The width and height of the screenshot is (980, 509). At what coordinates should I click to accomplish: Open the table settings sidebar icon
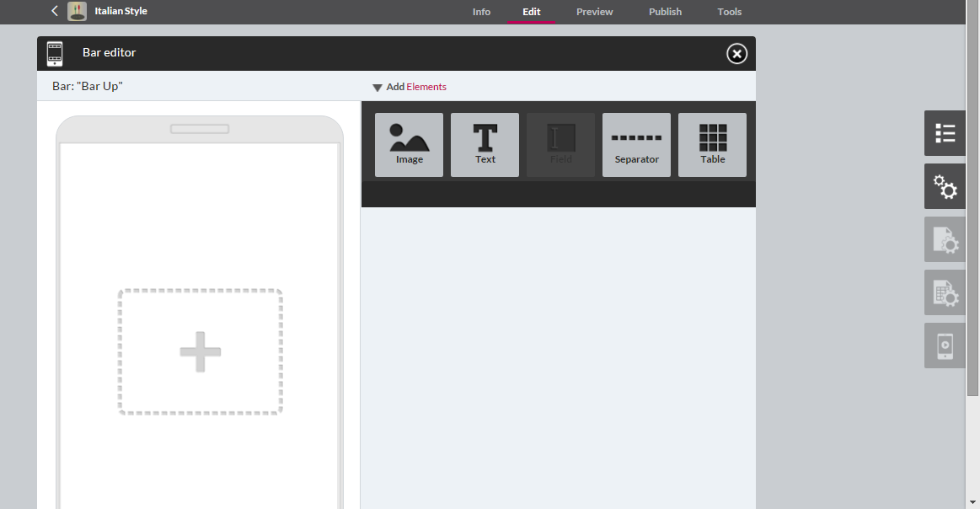point(945,292)
